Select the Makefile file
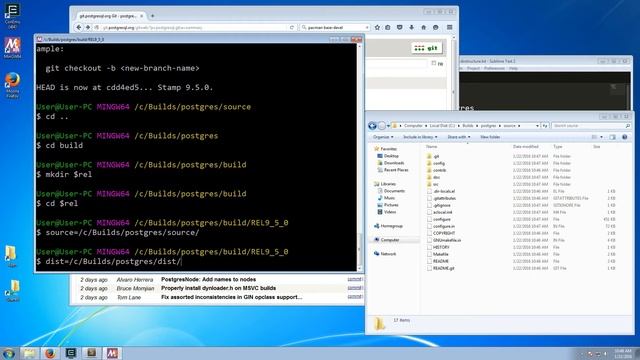 coord(438,254)
